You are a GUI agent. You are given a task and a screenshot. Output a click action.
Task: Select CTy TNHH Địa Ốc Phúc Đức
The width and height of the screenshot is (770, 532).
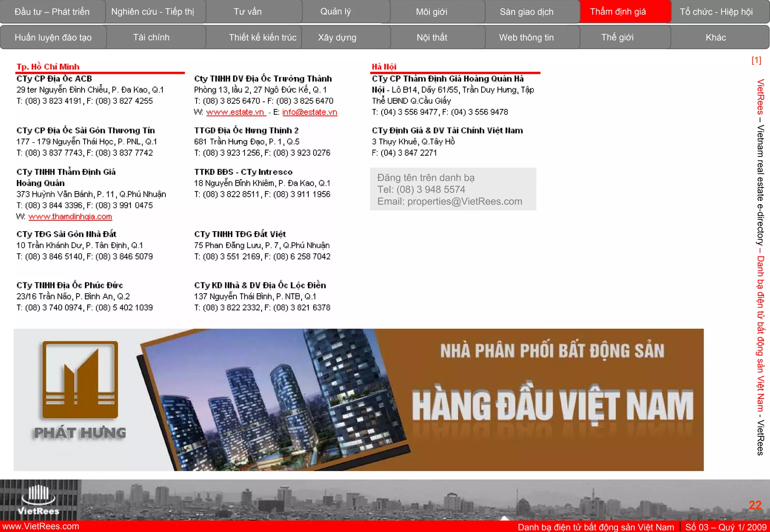(x=70, y=285)
